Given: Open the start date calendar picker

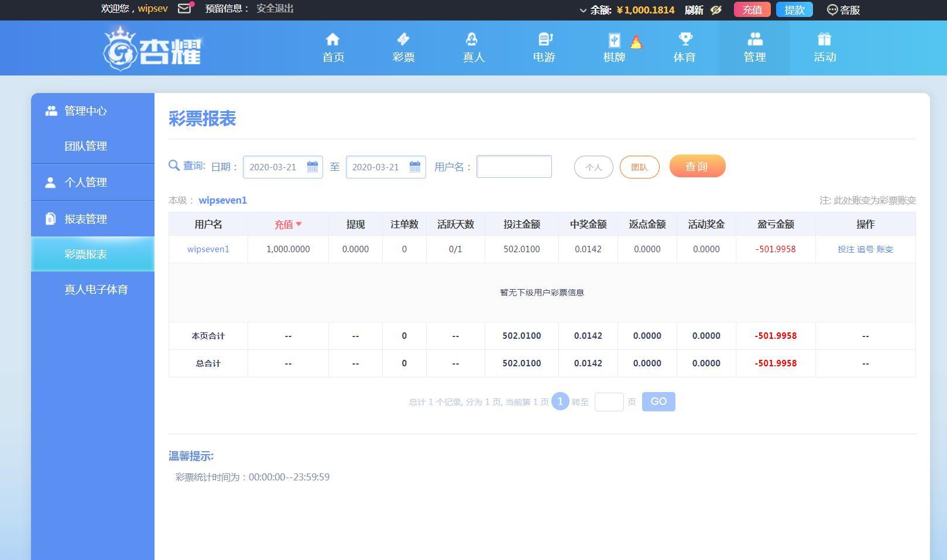Looking at the screenshot, I should click(313, 167).
